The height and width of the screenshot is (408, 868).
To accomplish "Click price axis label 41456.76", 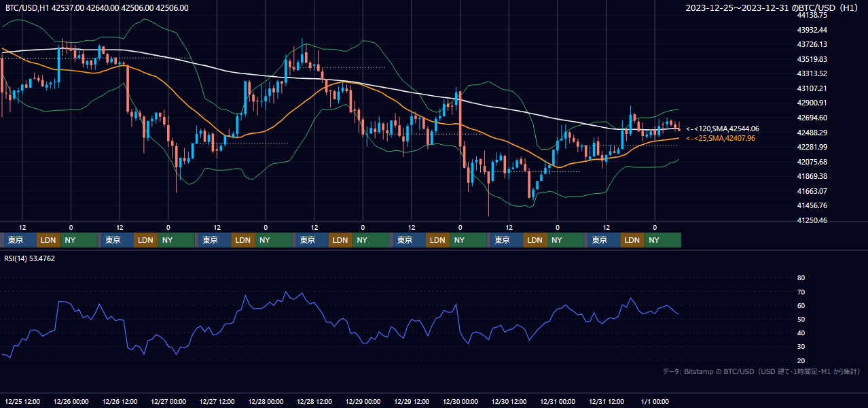I will 812,205.
